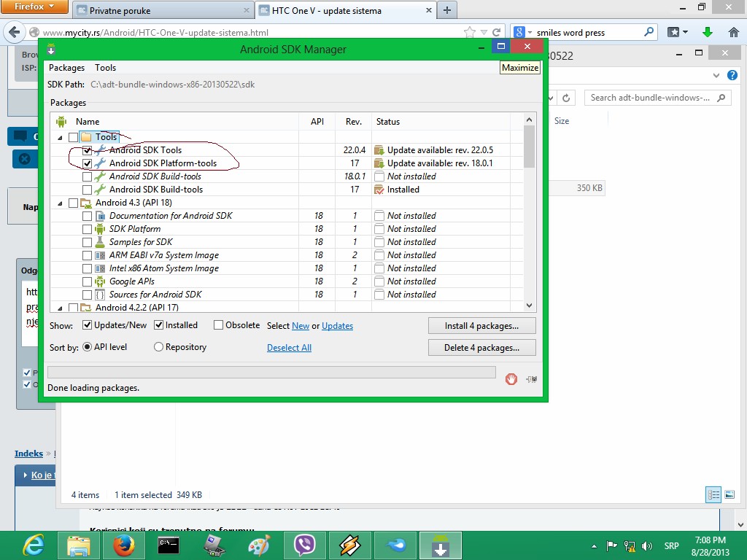Toggle the Updates/New show checkbox
Screen dimensions: 747x560
click(x=87, y=325)
